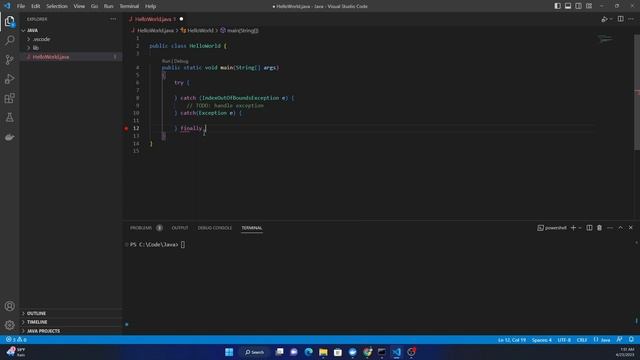Click CRLF end of line setting

tap(582, 340)
